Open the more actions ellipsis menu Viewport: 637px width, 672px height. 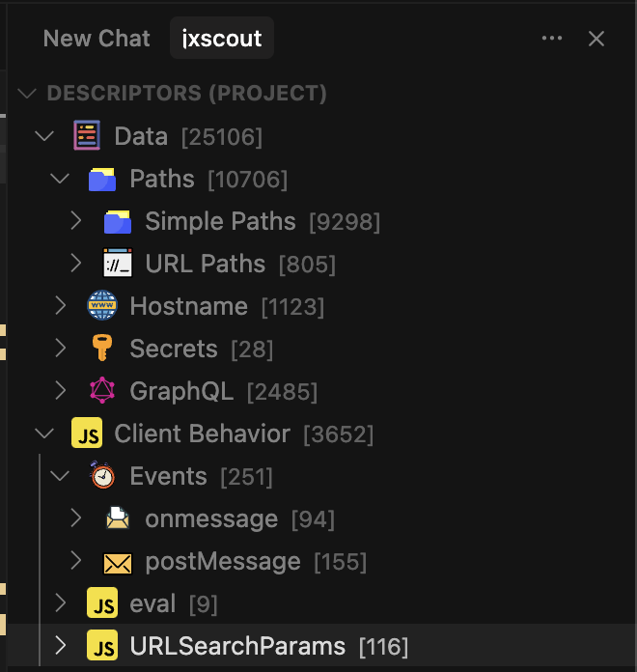coord(552,39)
